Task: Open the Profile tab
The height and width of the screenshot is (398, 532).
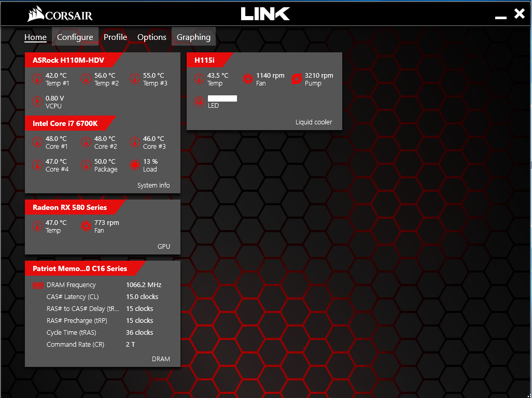Action: 115,37
